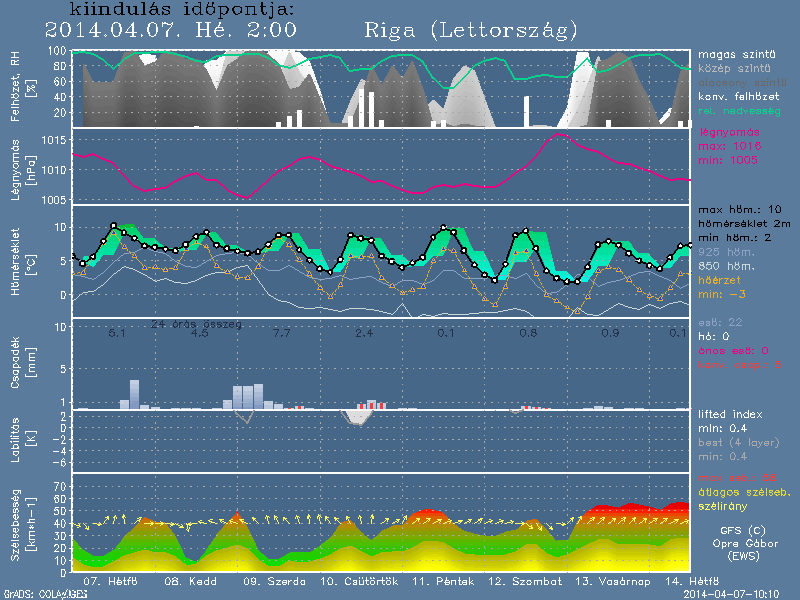Select the '08. Kedd' day label
The height and width of the screenshot is (600, 800).
(185, 580)
